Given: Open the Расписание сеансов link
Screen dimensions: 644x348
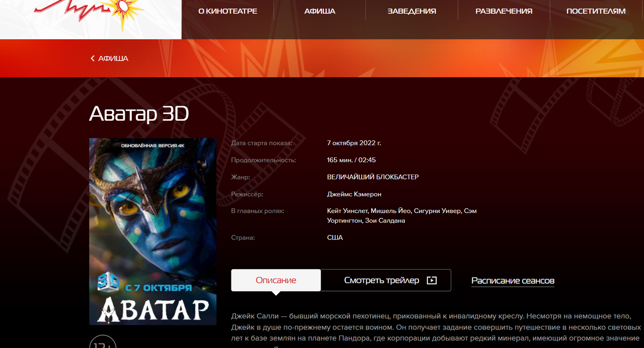Looking at the screenshot, I should pos(513,281).
